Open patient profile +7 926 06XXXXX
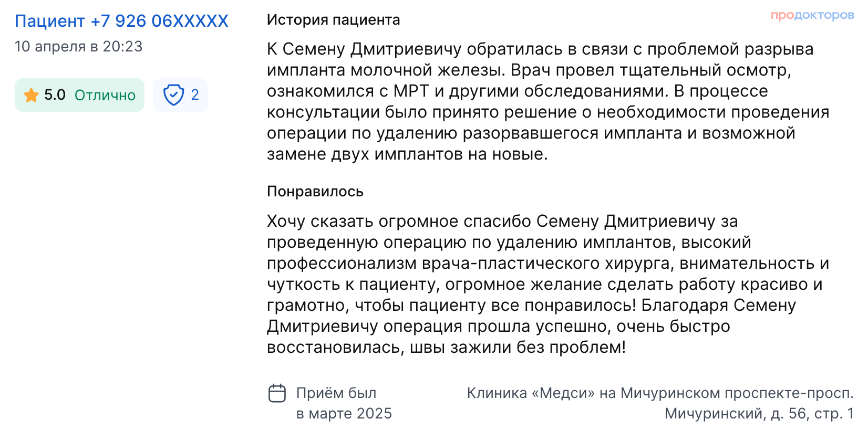Screen dimensions: 868x440 122,21
